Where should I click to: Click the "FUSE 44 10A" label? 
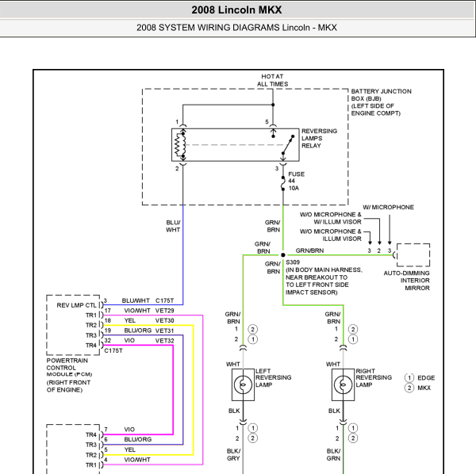coord(296,181)
